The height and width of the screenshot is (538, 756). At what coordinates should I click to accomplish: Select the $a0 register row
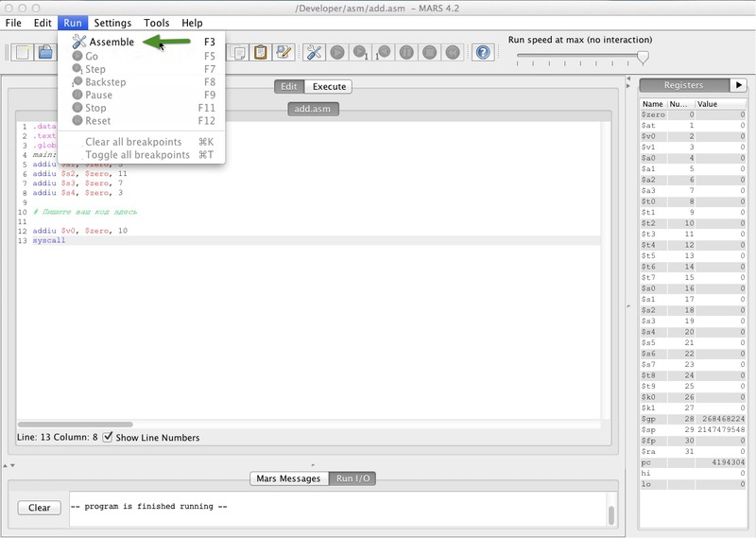pyautogui.click(x=693, y=158)
